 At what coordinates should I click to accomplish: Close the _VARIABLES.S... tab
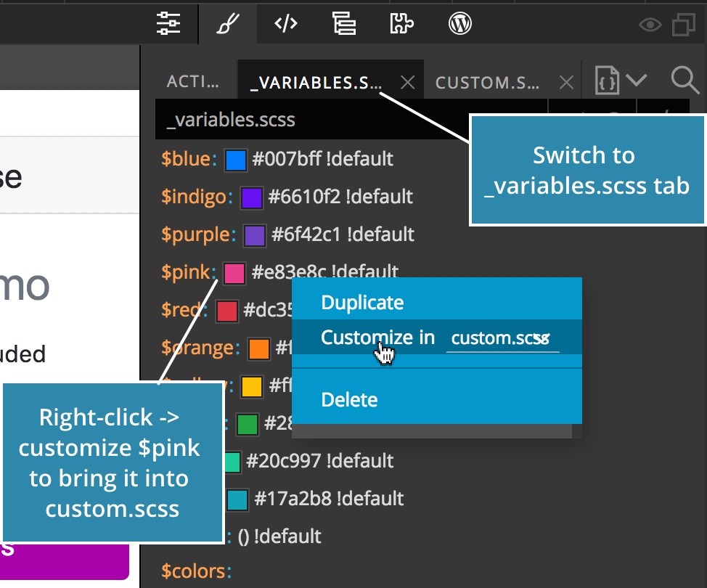pos(408,83)
